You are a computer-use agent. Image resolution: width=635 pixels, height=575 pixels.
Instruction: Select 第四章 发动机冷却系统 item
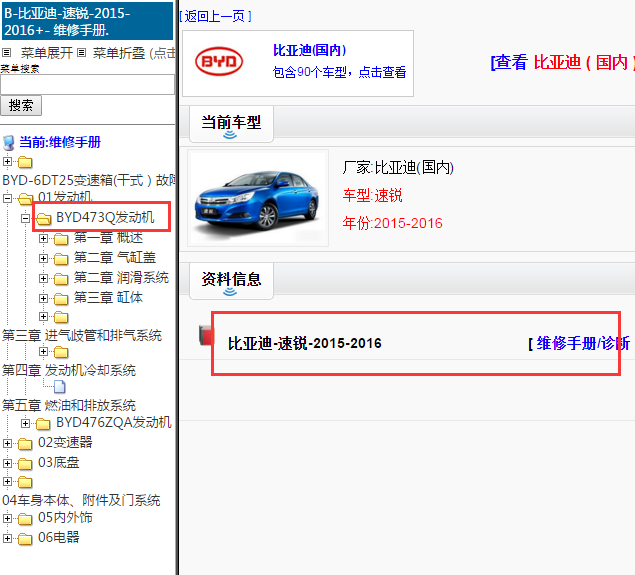(x=69, y=370)
